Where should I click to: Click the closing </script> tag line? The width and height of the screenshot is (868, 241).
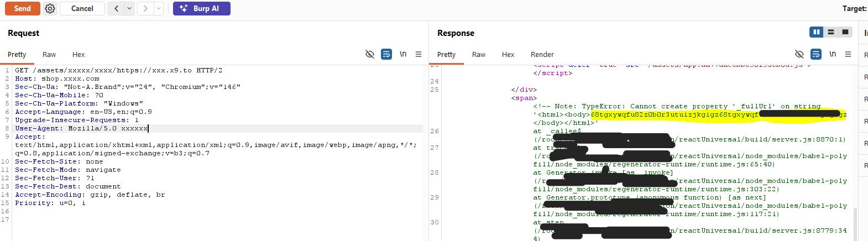tap(553, 73)
